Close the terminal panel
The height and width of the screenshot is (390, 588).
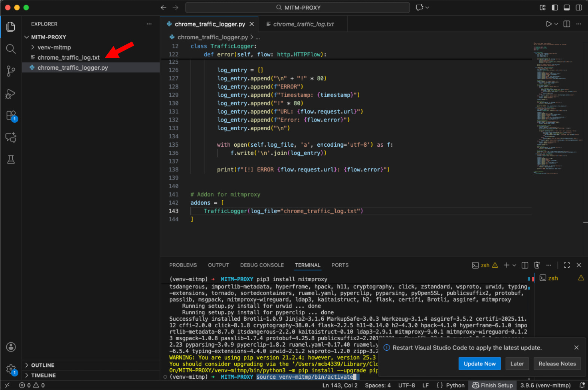tap(579, 265)
